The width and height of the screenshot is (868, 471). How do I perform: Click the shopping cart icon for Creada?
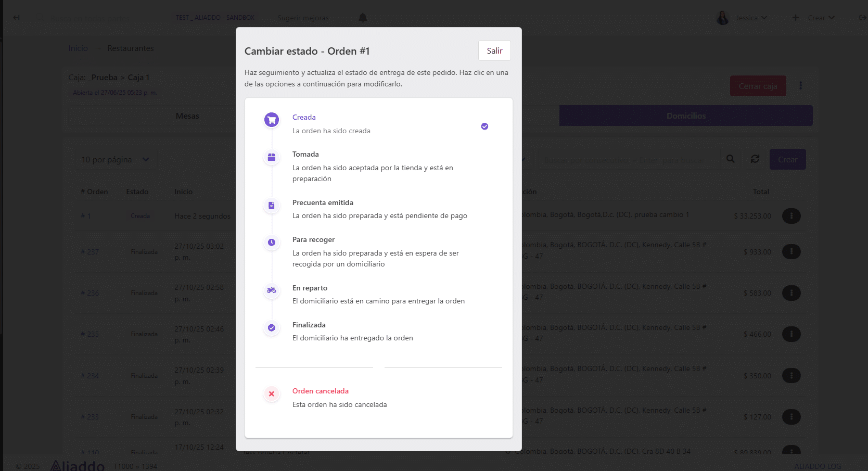[x=271, y=120]
